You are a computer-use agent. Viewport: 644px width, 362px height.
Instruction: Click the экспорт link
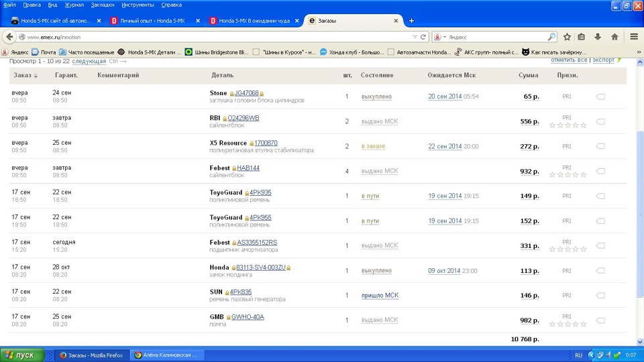(603, 60)
